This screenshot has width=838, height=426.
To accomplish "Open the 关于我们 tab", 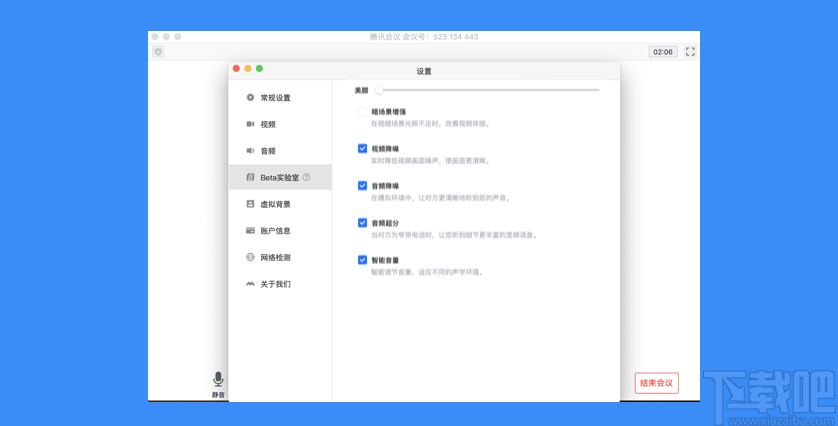I will 280,284.
